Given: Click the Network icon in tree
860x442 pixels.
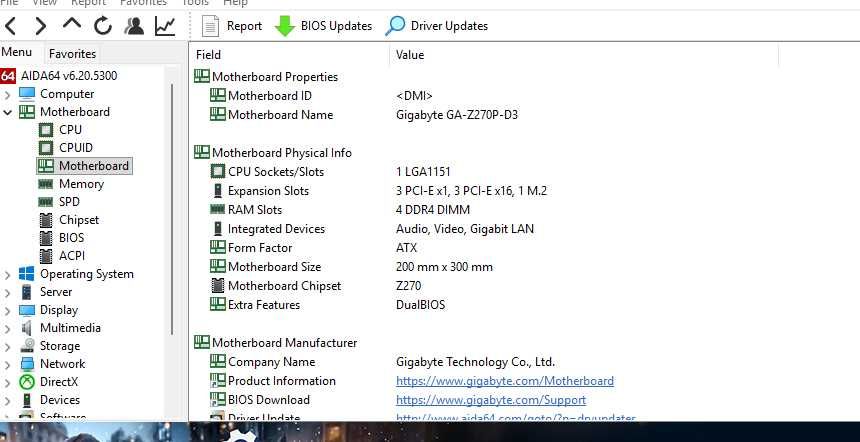Looking at the screenshot, I should pyautogui.click(x=27, y=364).
